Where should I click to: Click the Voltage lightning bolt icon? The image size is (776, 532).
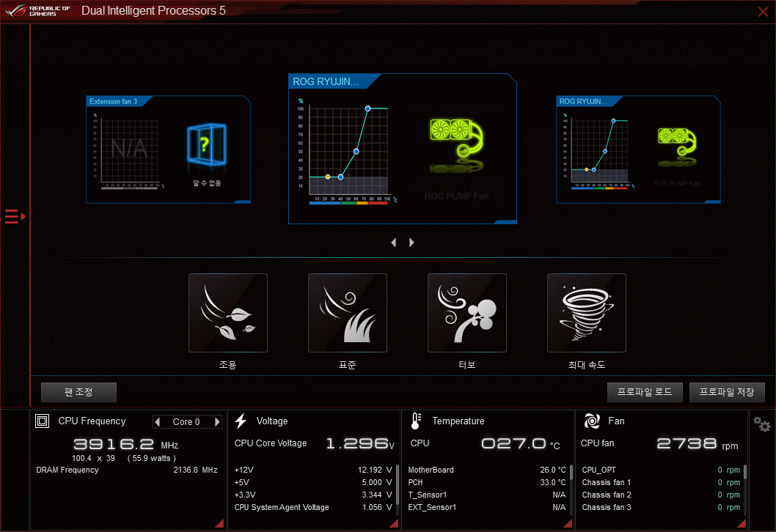click(x=241, y=421)
